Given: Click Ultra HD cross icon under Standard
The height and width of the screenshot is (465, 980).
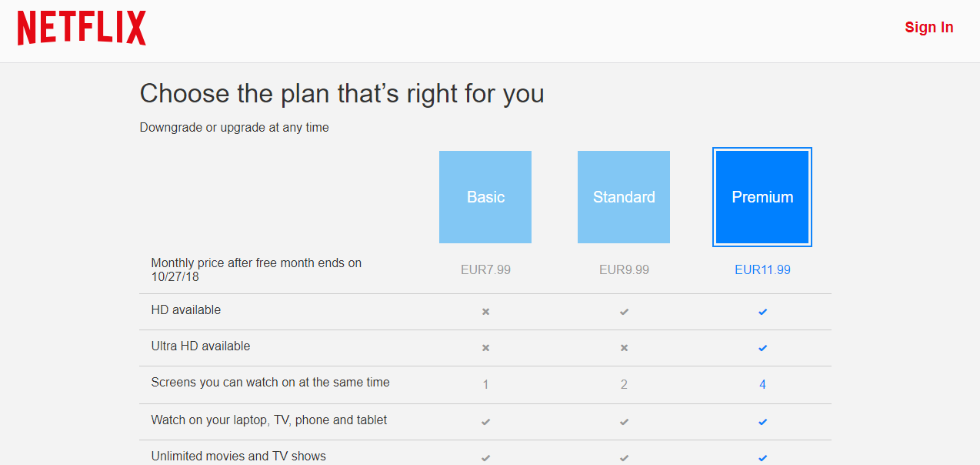Looking at the screenshot, I should click(624, 348).
